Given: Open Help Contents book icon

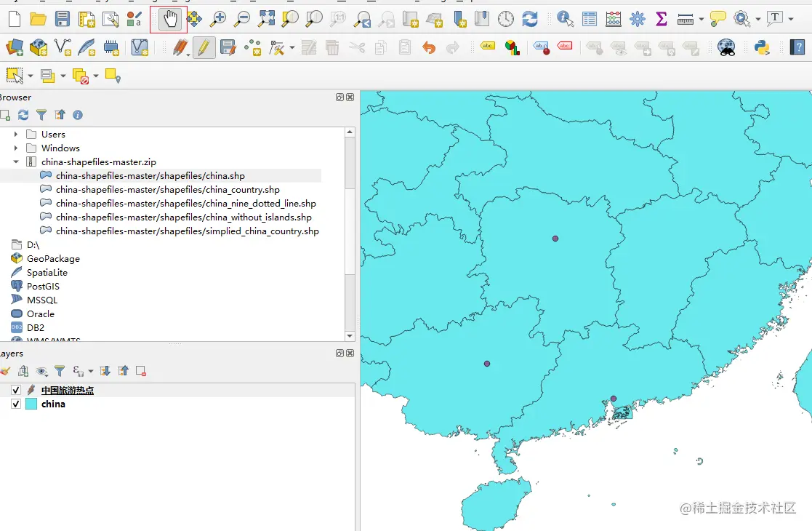Looking at the screenshot, I should click(797, 48).
